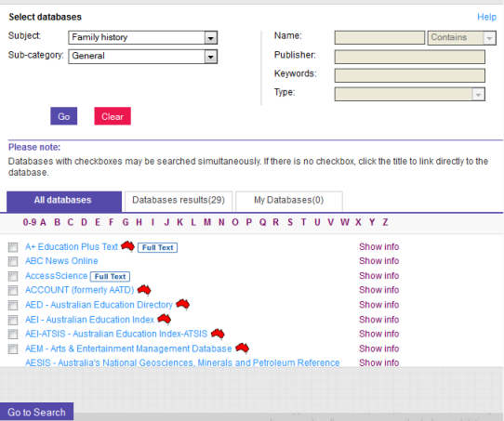
Task: Jump to letter S in alphabet index
Action: click(x=290, y=222)
